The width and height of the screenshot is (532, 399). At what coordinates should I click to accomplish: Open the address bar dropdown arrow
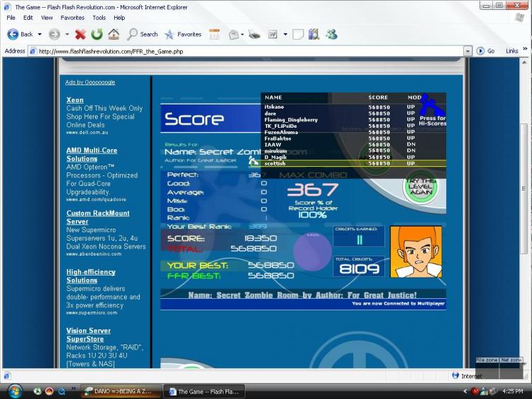click(467, 51)
